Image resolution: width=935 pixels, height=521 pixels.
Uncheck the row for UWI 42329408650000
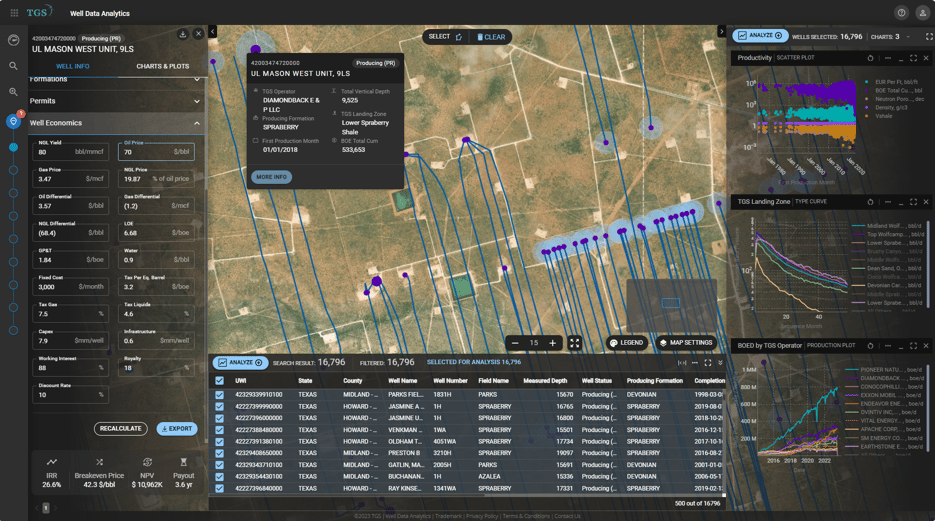[219, 453]
